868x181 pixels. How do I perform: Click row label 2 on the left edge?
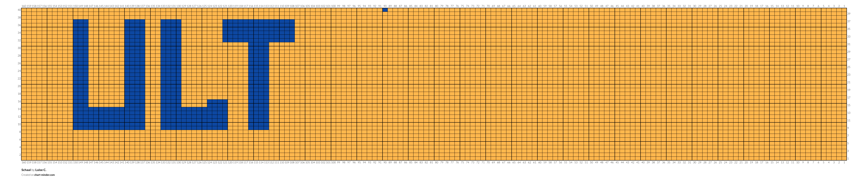20,155
